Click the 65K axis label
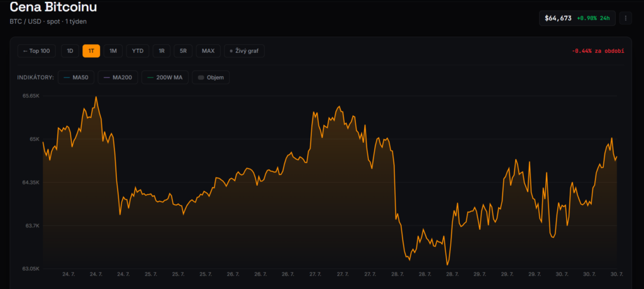644x289 pixels. [34, 139]
